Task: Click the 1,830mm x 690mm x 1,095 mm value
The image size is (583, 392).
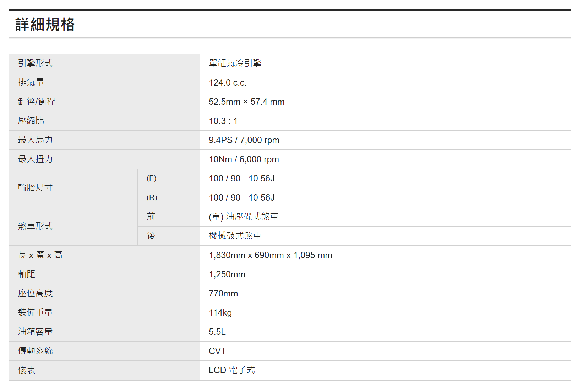Action: pyautogui.click(x=270, y=255)
